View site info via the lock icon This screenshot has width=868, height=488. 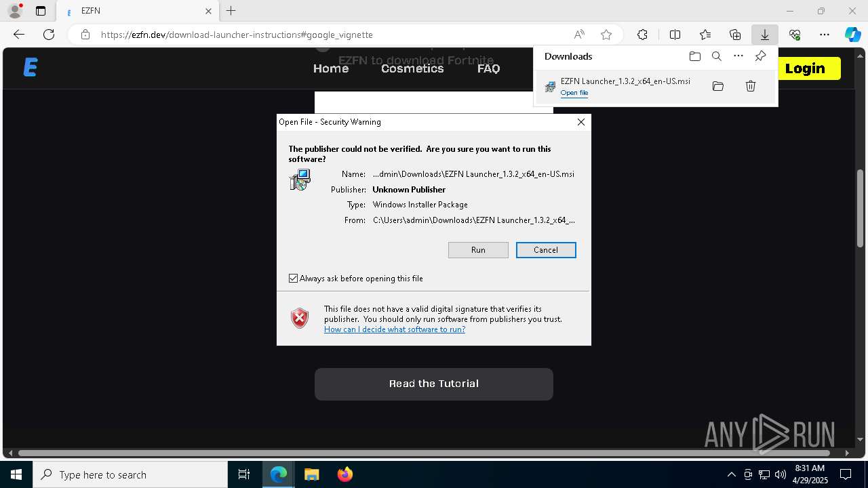pyautogui.click(x=85, y=35)
